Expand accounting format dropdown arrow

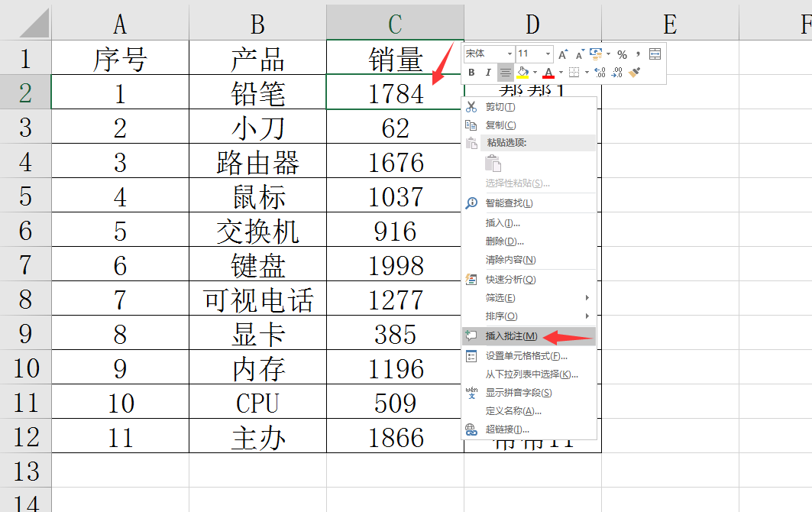609,54
